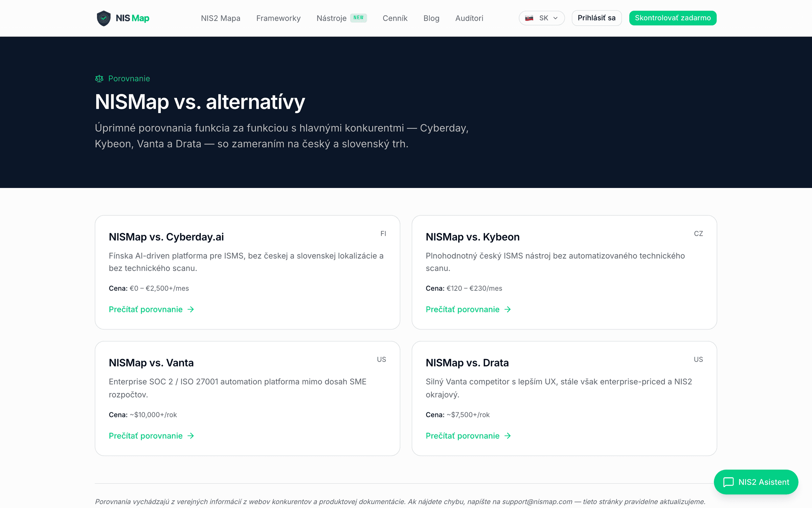This screenshot has height=508, width=812.
Task: Click the Prihlásiť sa button
Action: 596,18
